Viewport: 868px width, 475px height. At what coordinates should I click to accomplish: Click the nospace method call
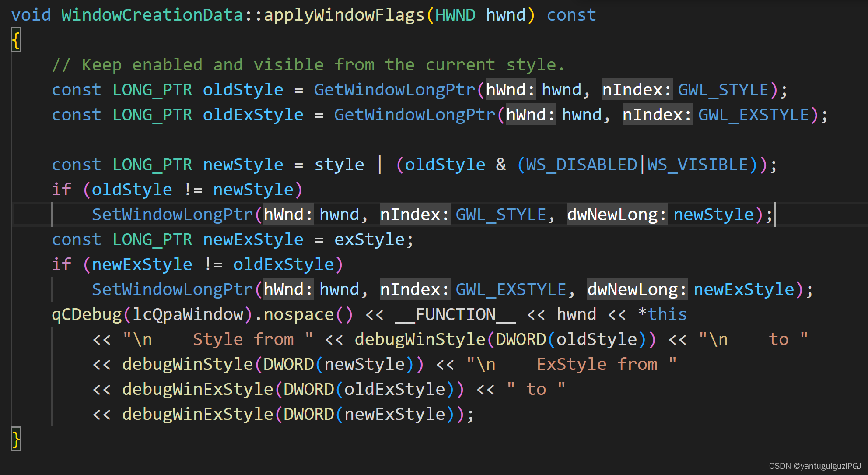[297, 314]
